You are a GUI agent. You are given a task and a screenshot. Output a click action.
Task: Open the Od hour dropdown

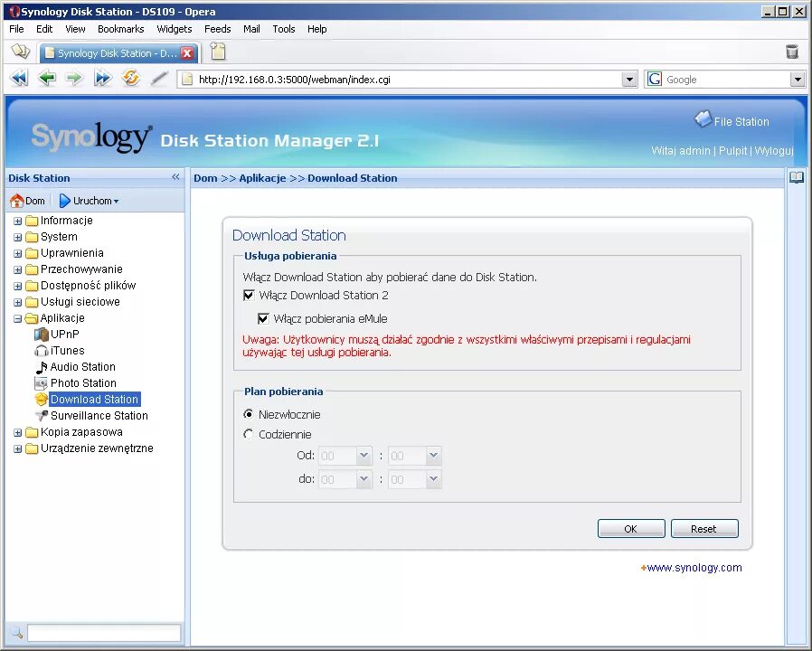click(364, 456)
